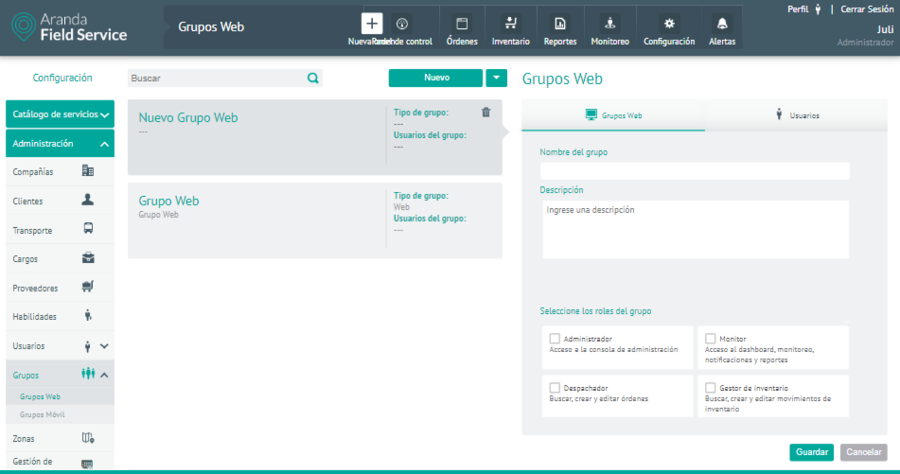Click the Perfil link
This screenshot has height=474, width=900.
(x=798, y=9)
